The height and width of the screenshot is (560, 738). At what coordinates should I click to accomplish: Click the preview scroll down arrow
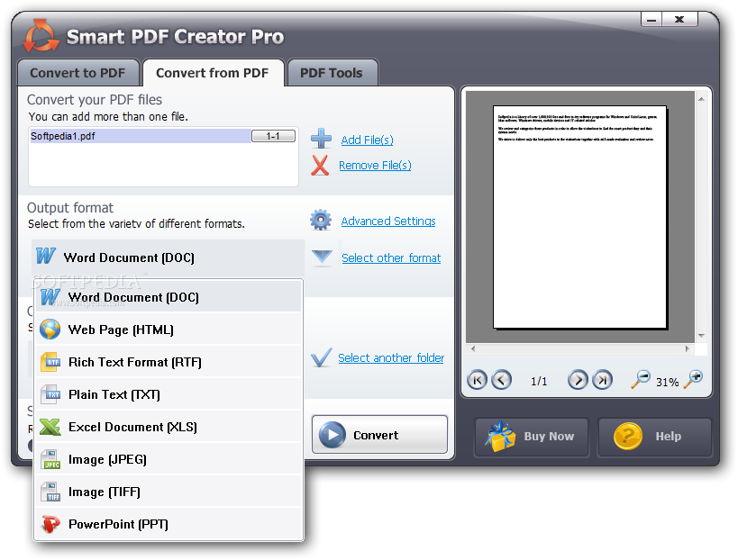click(x=701, y=336)
